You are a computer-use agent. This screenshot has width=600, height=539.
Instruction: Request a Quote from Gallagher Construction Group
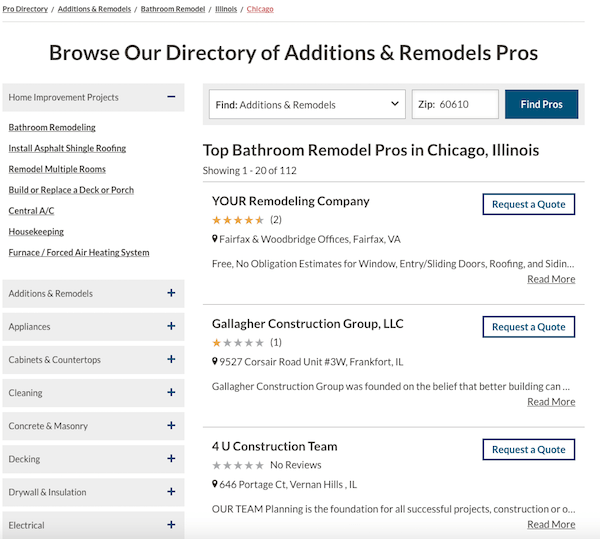(x=528, y=327)
